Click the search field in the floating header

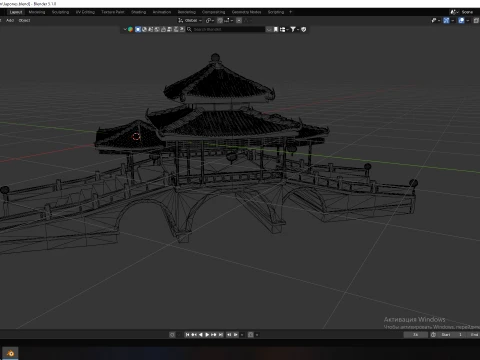tap(226, 29)
